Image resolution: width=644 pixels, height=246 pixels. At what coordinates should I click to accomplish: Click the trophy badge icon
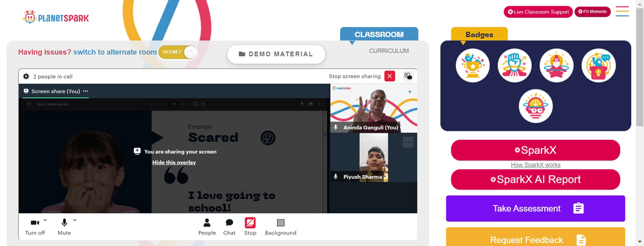[472, 65]
